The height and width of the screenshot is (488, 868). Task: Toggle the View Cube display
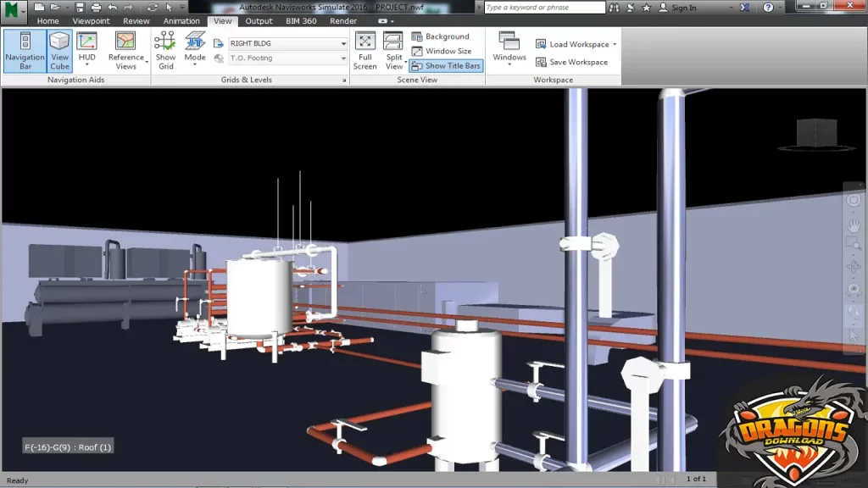tap(58, 49)
